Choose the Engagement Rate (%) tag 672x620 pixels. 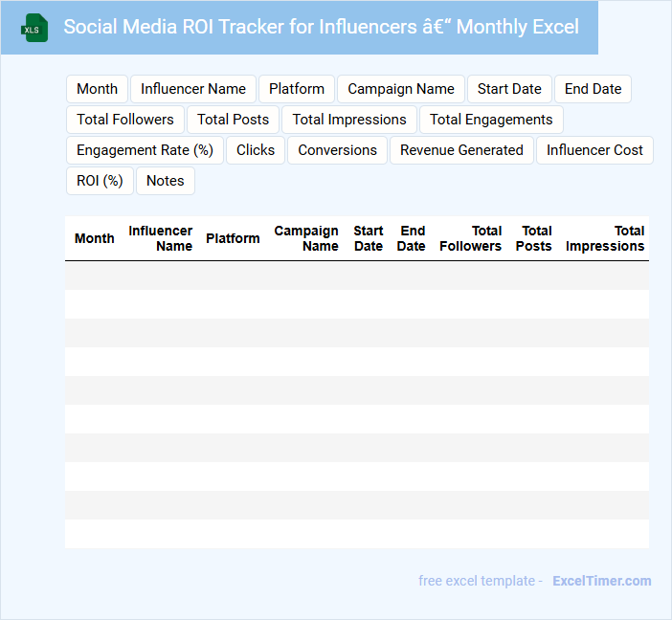coord(145,150)
